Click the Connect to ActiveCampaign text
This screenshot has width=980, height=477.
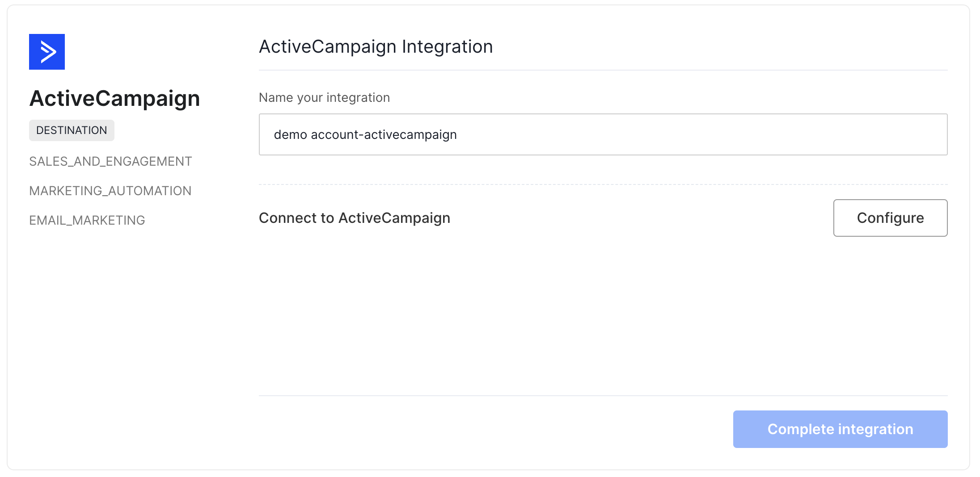tap(354, 218)
